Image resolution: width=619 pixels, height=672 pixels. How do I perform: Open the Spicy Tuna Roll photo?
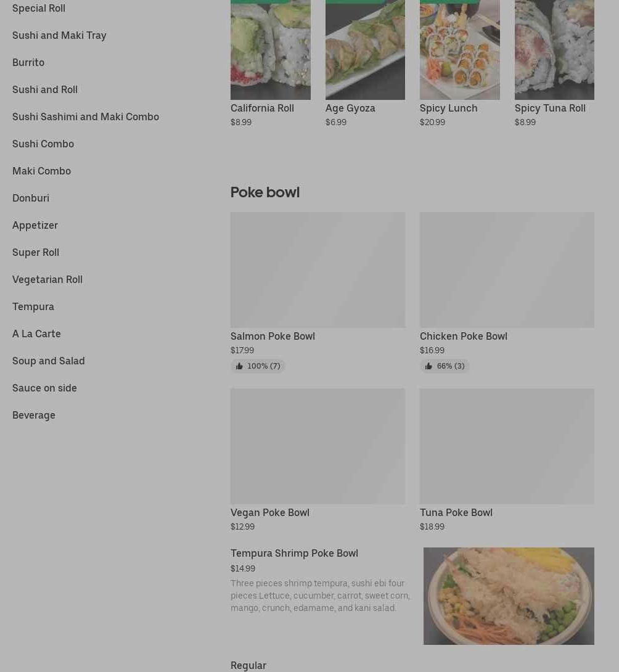click(x=554, y=50)
